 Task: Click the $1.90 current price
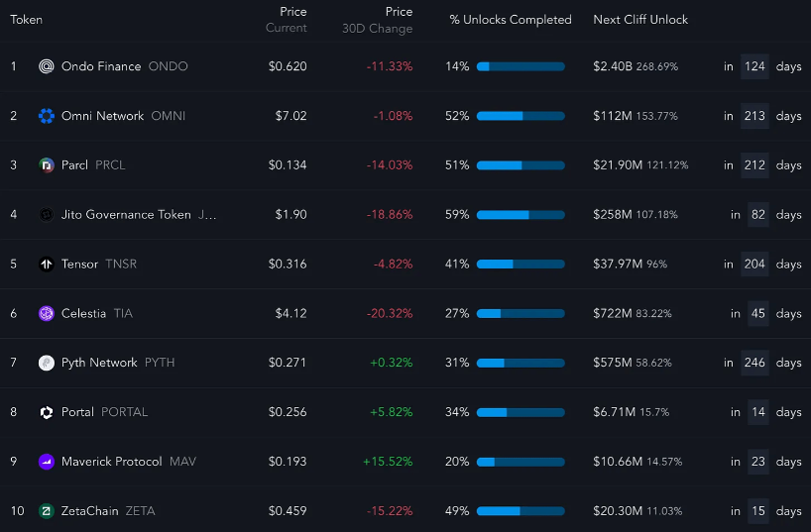pos(291,215)
